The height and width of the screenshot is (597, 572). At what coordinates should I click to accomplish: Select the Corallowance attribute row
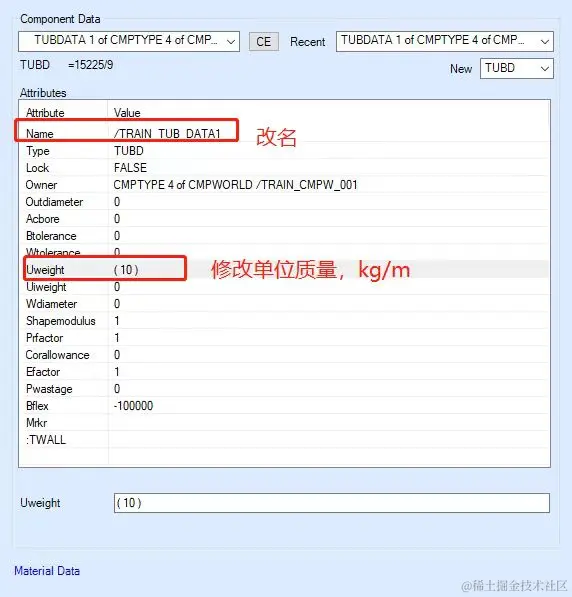(284, 355)
